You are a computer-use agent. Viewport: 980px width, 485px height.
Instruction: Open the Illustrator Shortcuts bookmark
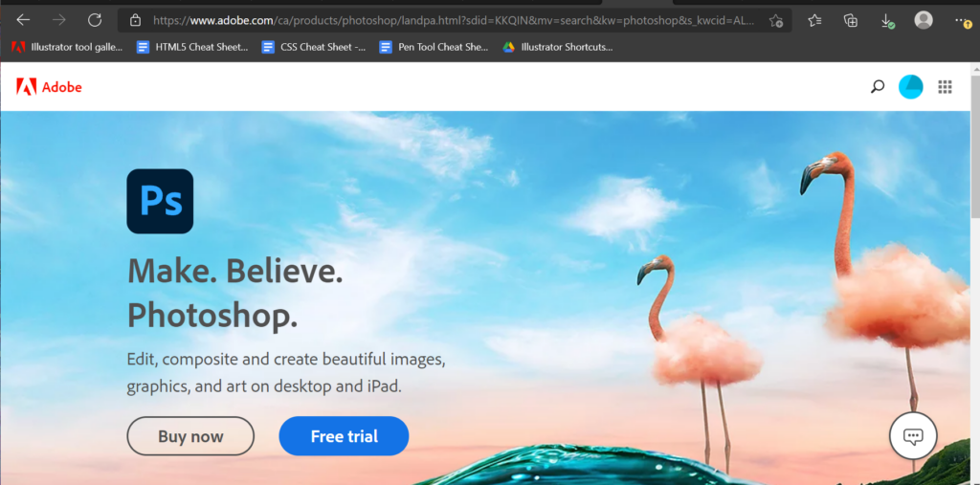tap(558, 47)
